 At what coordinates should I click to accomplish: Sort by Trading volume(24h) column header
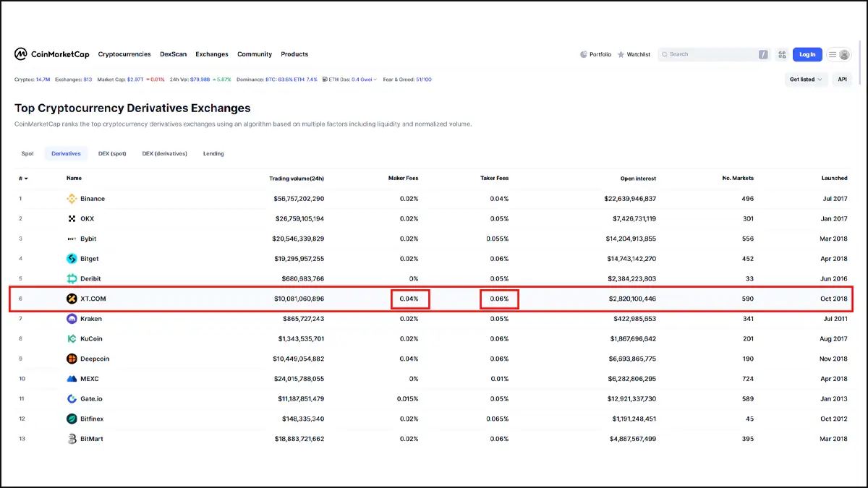(x=296, y=178)
